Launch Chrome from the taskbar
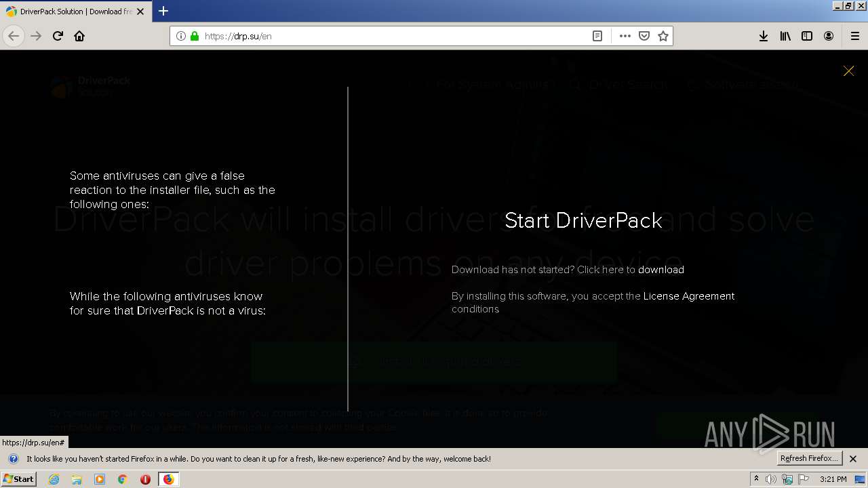The width and height of the screenshot is (868, 488). 123,479
